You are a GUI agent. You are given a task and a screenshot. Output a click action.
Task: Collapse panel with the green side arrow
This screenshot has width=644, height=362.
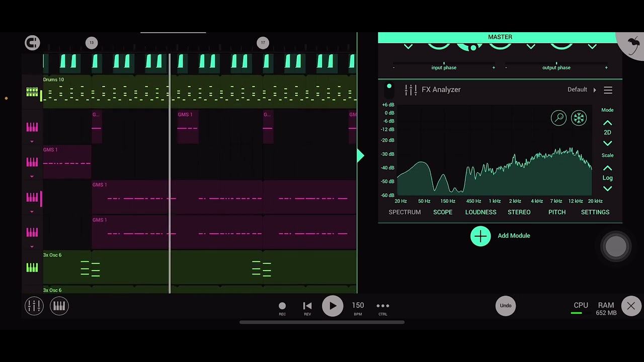point(360,156)
